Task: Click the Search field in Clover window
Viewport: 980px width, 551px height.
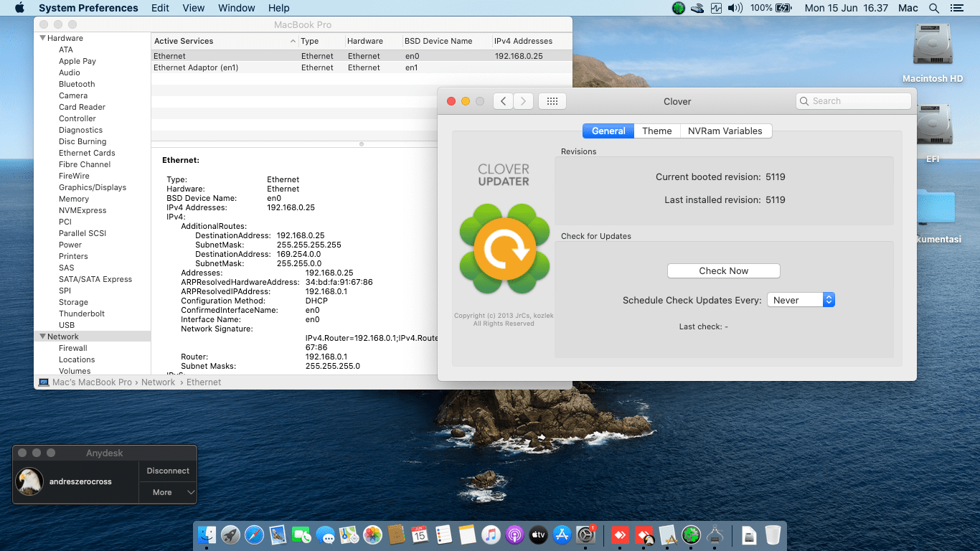Action: [854, 101]
